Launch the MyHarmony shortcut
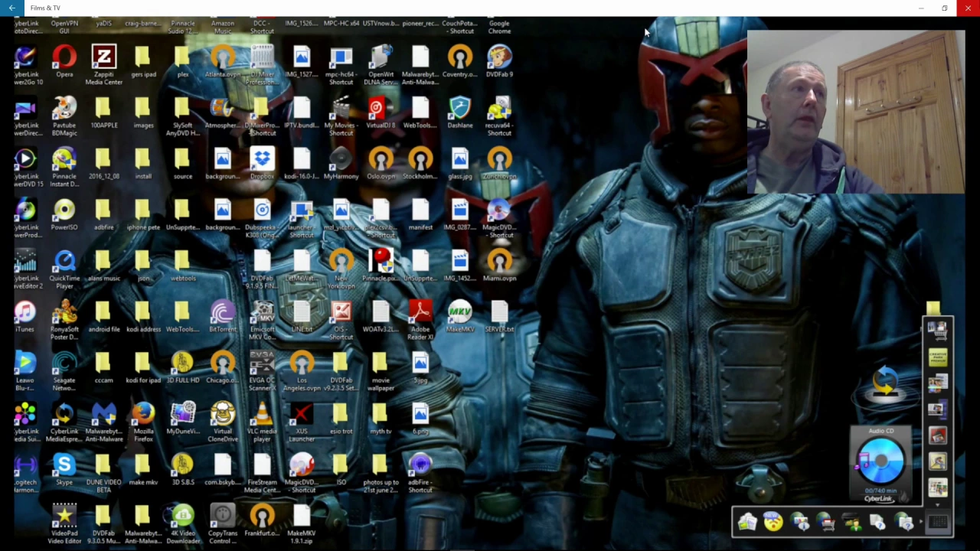The width and height of the screenshot is (980, 551). click(341, 163)
